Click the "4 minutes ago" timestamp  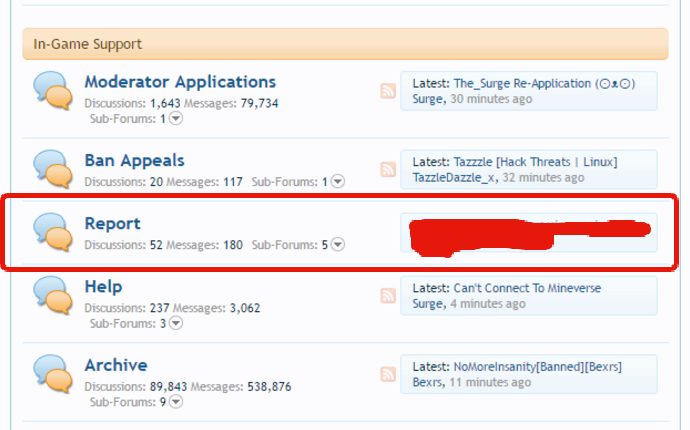click(488, 304)
